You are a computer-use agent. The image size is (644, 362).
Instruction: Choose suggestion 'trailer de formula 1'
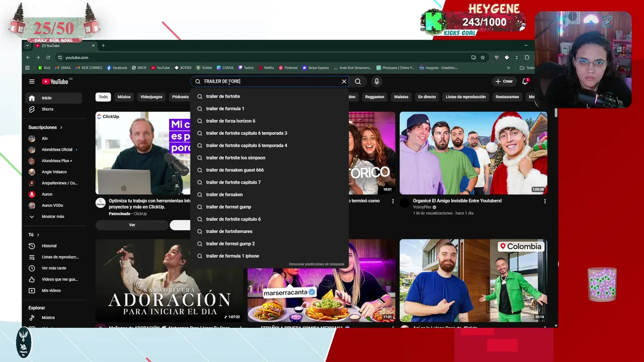(x=270, y=109)
